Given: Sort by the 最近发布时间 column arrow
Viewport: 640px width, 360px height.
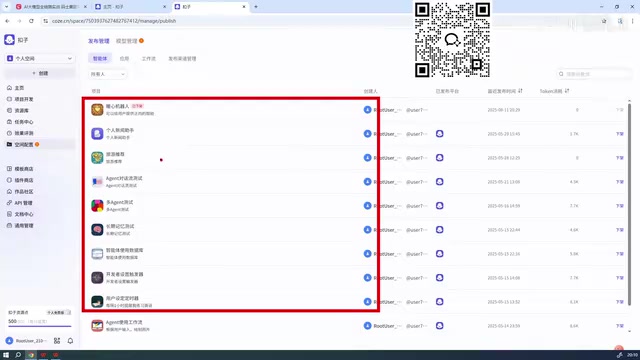Looking at the screenshot, I should tap(520, 91).
